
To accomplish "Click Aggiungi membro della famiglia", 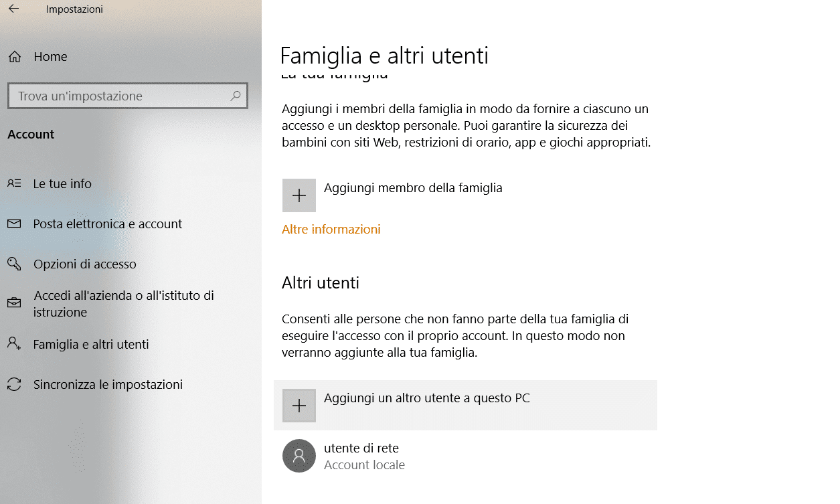I will [x=413, y=188].
